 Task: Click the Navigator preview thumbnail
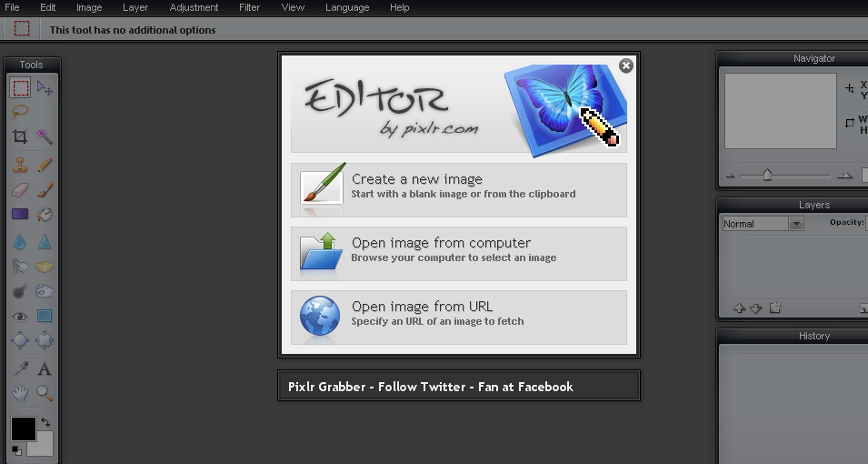(x=781, y=111)
